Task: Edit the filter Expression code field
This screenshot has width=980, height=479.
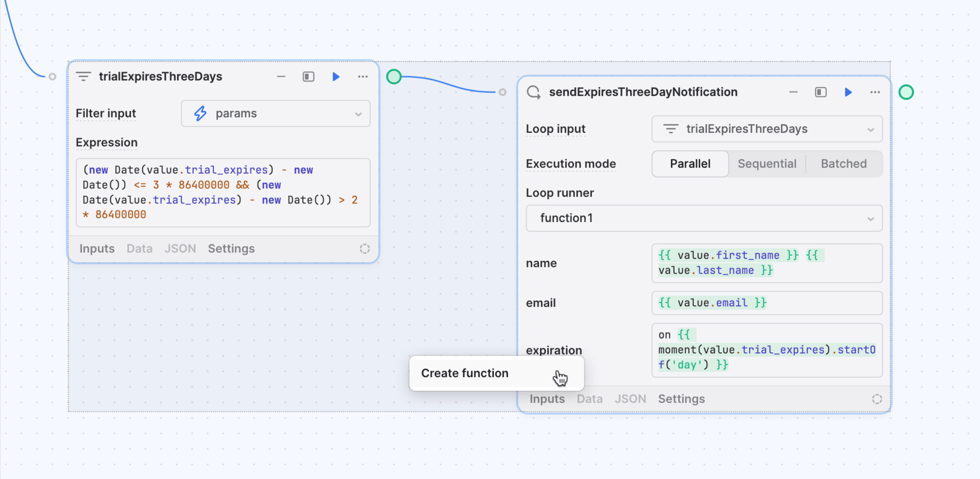Action: [x=223, y=193]
